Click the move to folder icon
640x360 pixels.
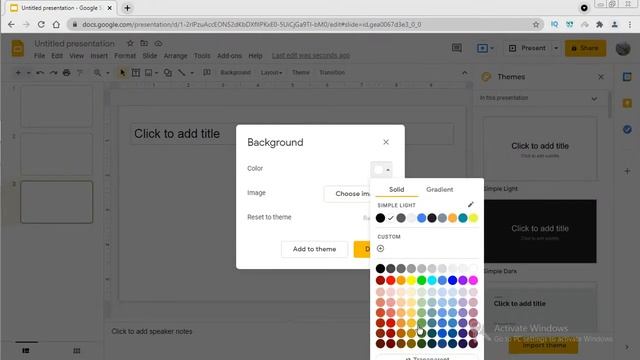pyautogui.click(x=144, y=43)
